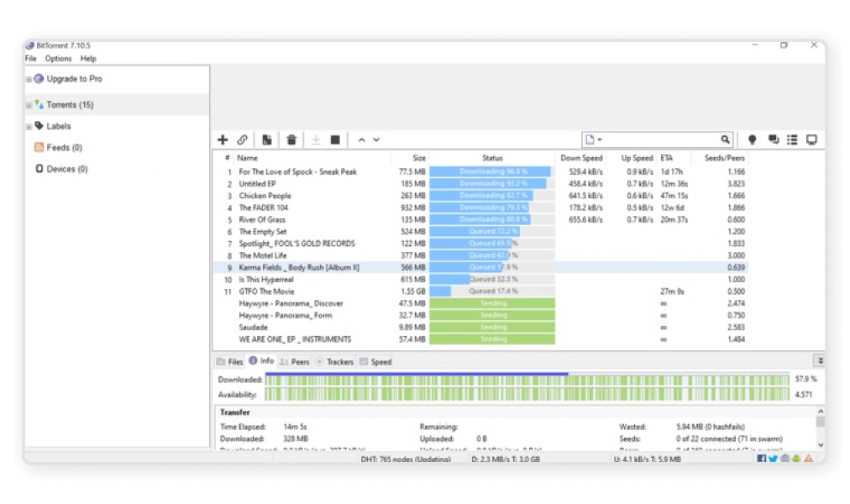Click the Add Torrent plus icon

[223, 139]
